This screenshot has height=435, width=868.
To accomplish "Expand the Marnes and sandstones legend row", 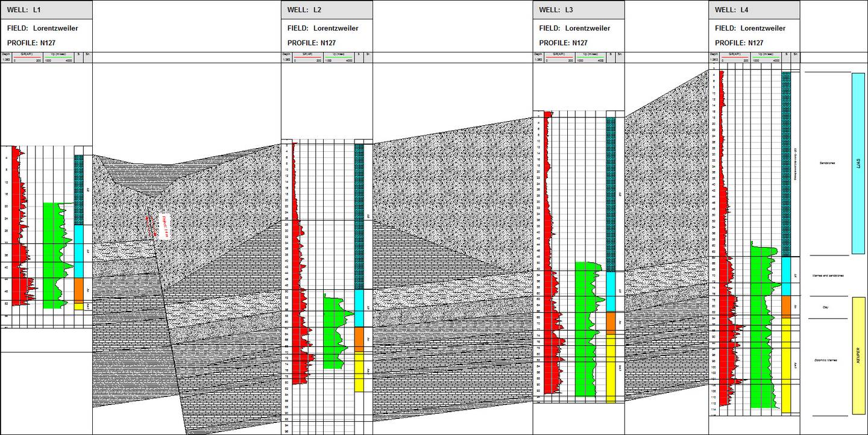I will pyautogui.click(x=827, y=275).
